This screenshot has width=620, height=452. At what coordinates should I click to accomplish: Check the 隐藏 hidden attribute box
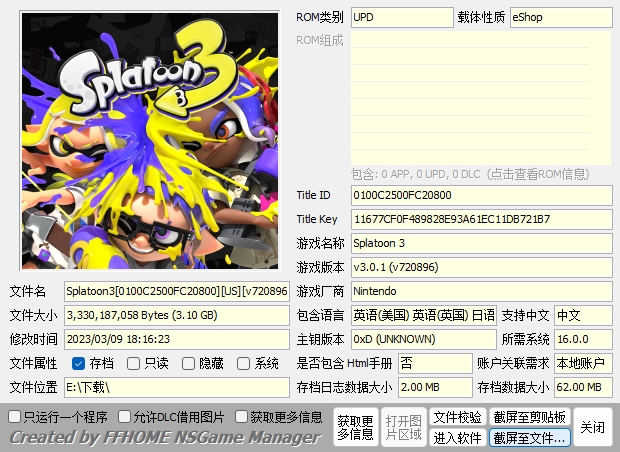tap(189, 364)
